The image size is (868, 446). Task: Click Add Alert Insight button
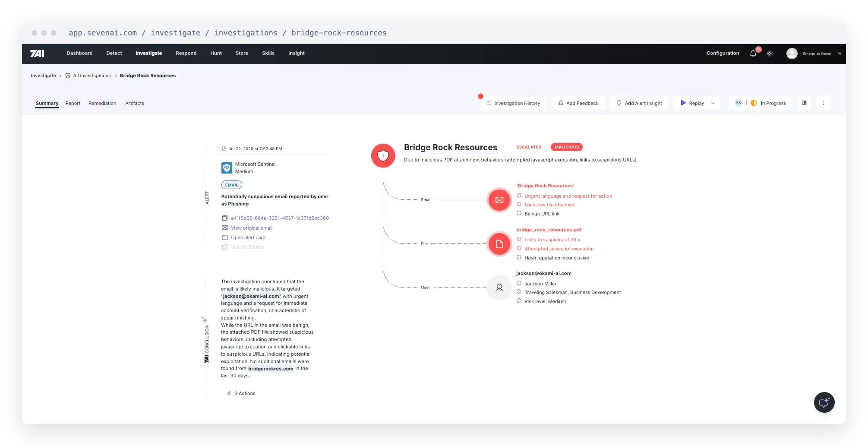639,103
